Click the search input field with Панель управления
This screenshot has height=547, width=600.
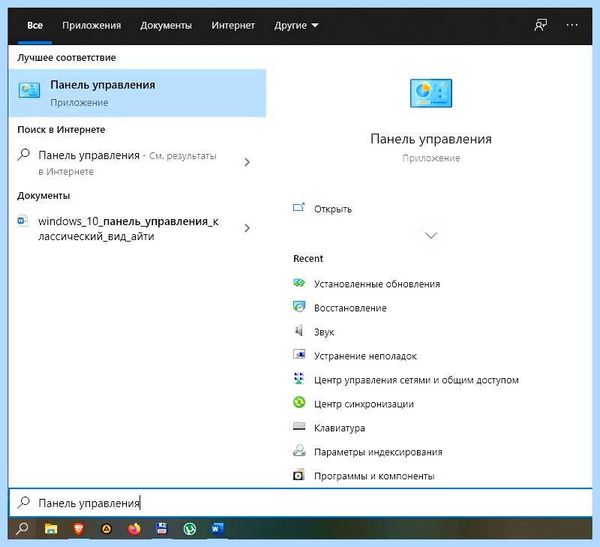300,502
